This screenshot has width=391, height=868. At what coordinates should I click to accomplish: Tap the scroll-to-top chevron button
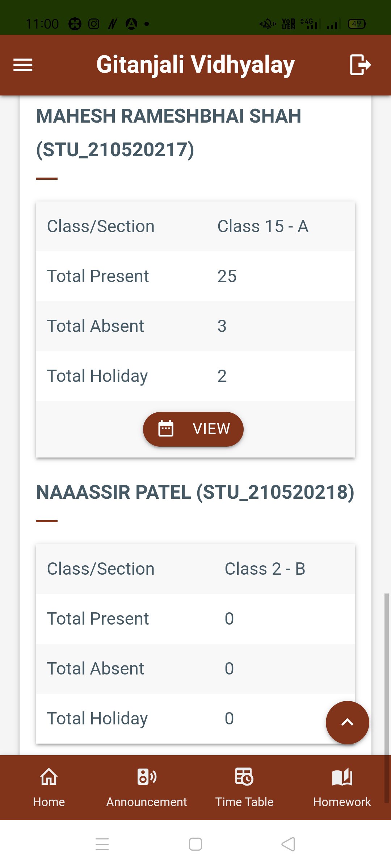(347, 722)
